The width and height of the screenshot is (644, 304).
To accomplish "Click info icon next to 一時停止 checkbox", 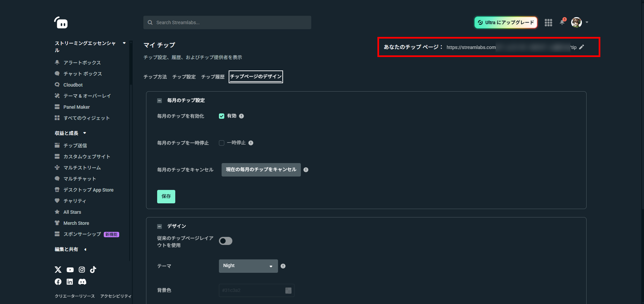I will (x=251, y=143).
